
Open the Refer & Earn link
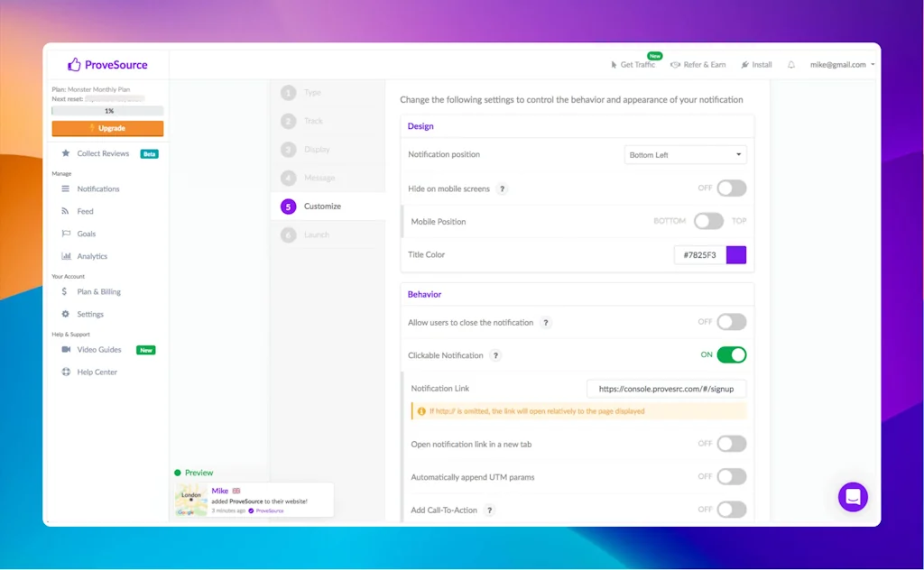click(698, 64)
